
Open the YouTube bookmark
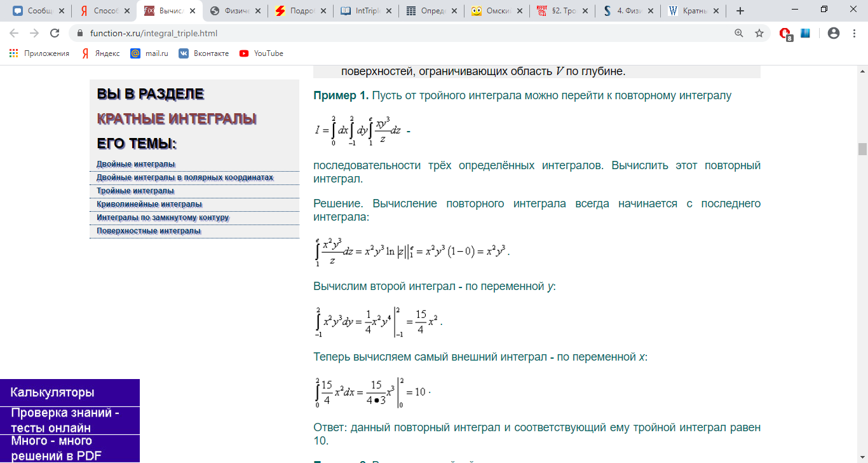pos(261,53)
